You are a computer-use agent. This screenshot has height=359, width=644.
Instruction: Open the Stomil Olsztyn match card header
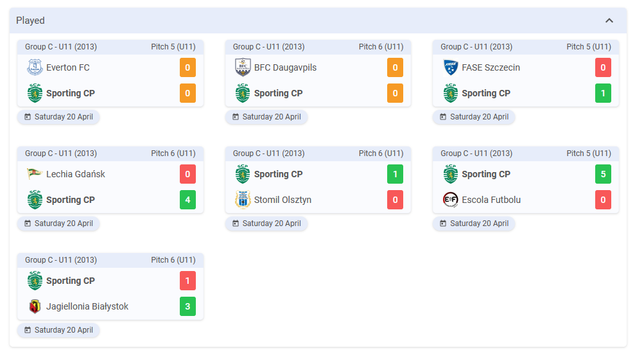click(x=318, y=153)
